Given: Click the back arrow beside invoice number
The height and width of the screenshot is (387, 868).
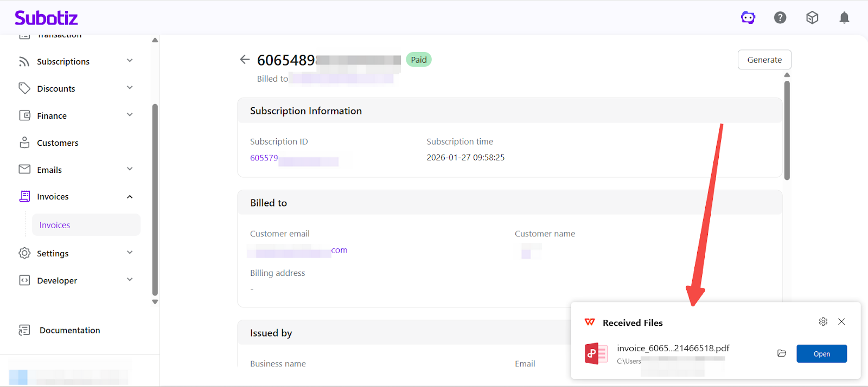Looking at the screenshot, I should click(245, 60).
